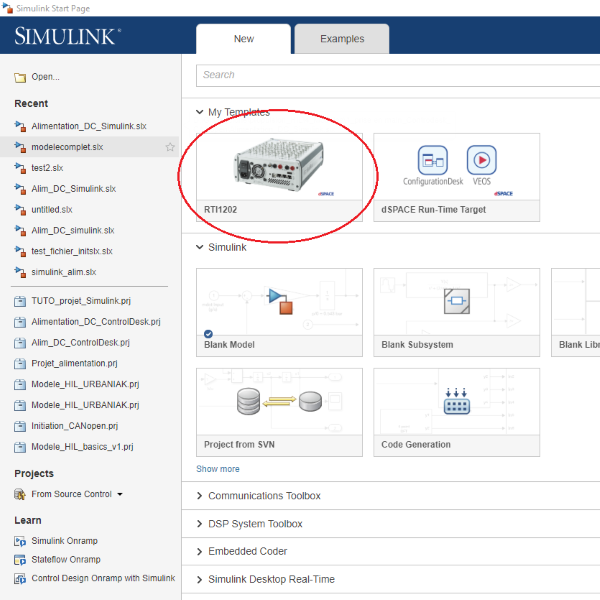The width and height of the screenshot is (600, 600).
Task: Click the model icon beside Alimentation_DC_Simulink.slx
Action: 20,126
